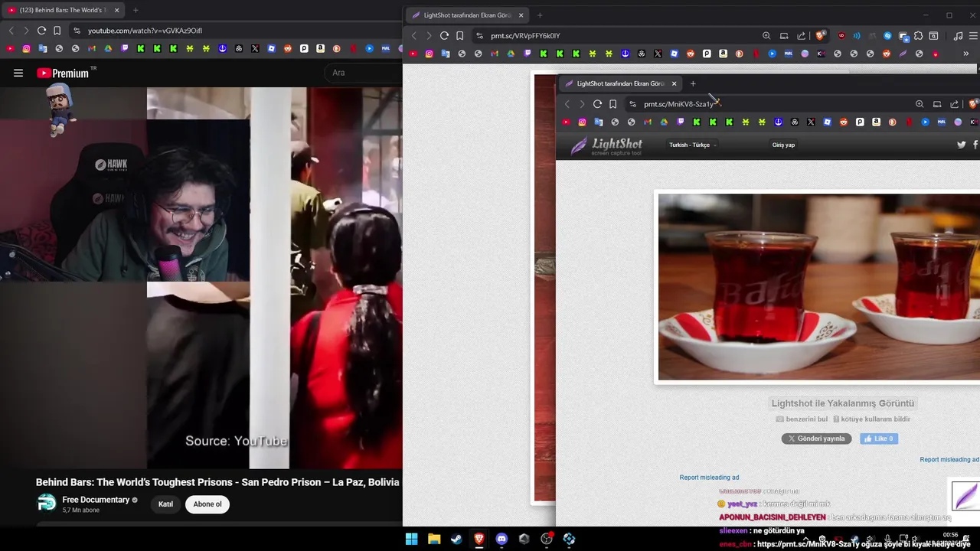Open the Shazam extension icon
980x551 pixels.
point(887,35)
